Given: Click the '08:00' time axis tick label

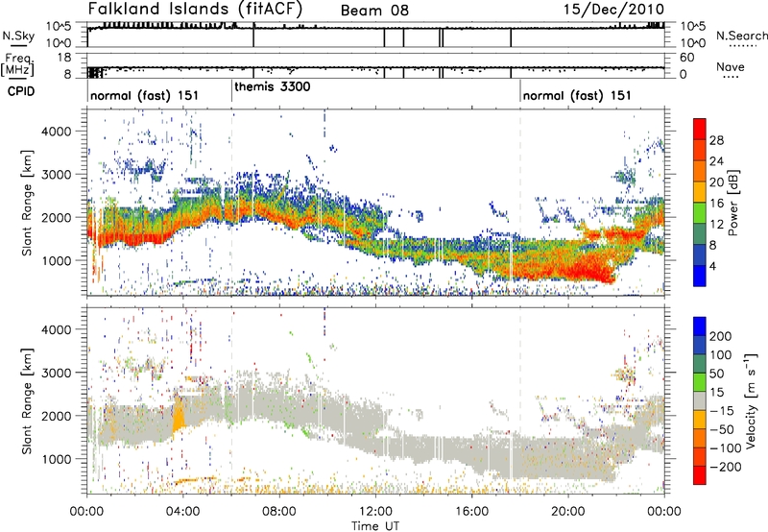Looking at the screenshot, I should (x=279, y=512).
